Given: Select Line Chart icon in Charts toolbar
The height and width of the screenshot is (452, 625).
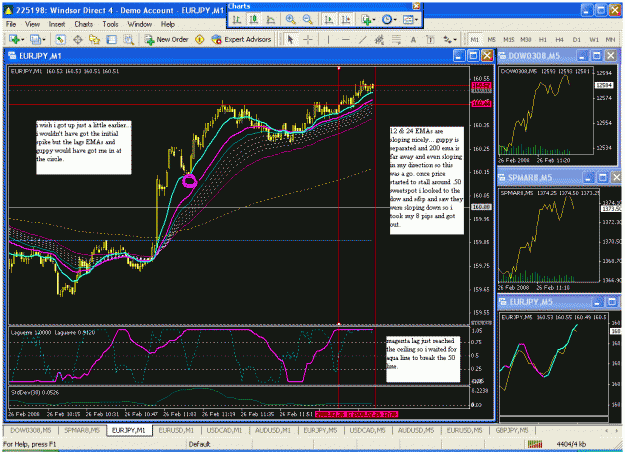Looking at the screenshot, I should coord(271,19).
